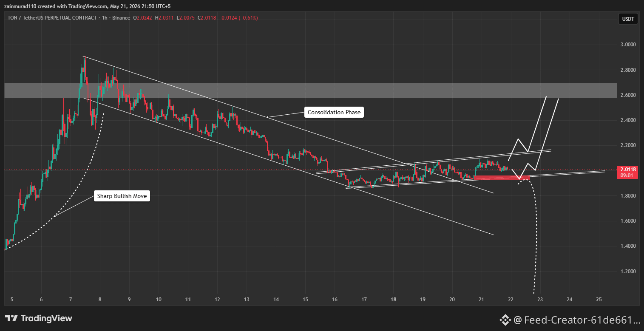The image size is (644, 331).
Task: Select the Consolidation Phase annotation label
Action: coord(334,113)
